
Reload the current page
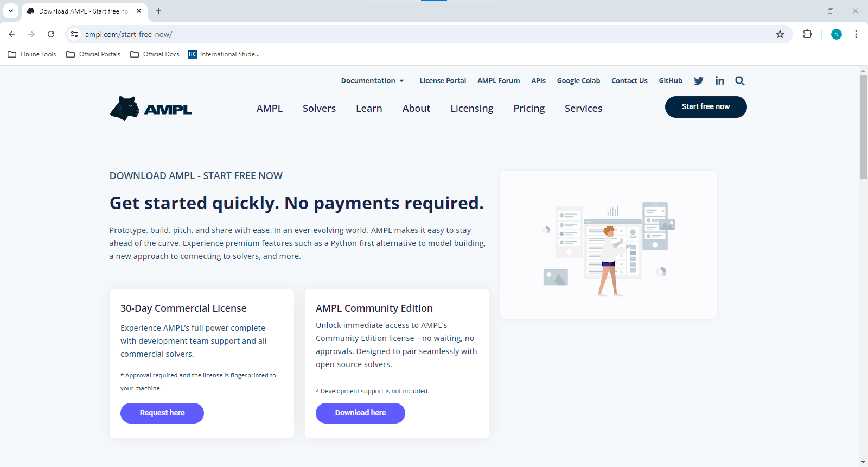point(51,34)
